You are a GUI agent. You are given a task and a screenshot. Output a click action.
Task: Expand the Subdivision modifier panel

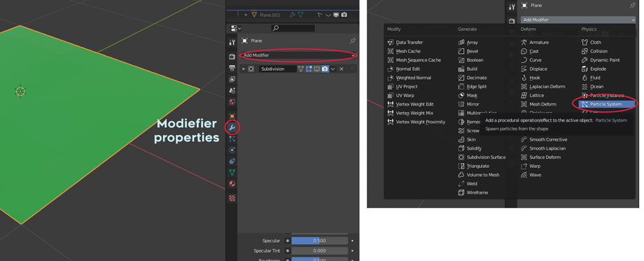(244, 69)
